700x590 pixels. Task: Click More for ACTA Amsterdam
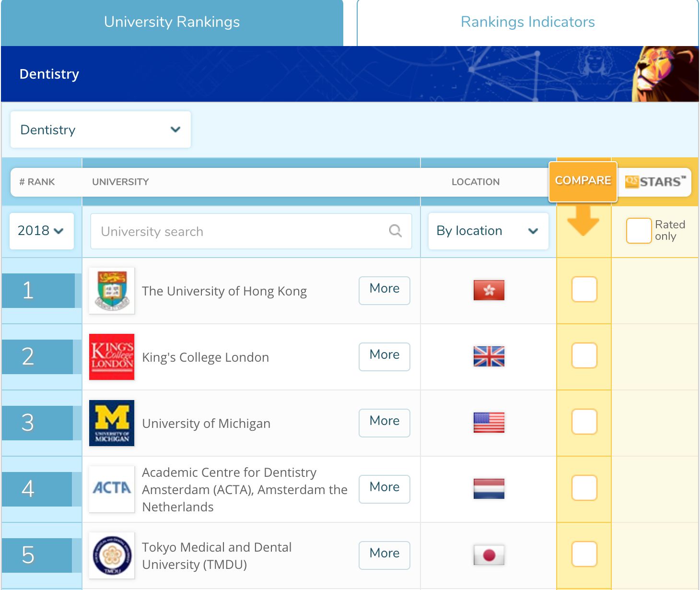point(385,489)
